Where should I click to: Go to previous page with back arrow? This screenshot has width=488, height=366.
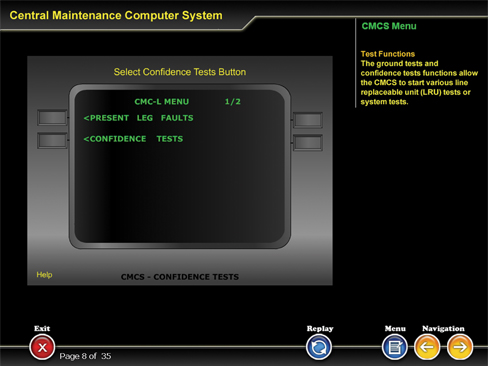(427, 347)
